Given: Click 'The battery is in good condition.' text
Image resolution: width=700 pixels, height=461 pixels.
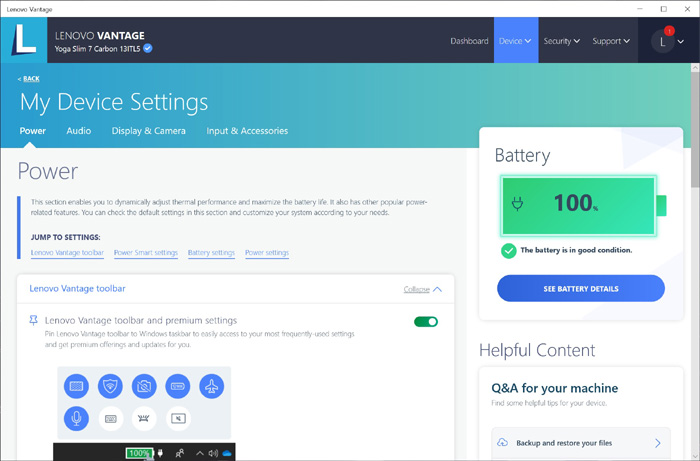Looking at the screenshot, I should (576, 250).
